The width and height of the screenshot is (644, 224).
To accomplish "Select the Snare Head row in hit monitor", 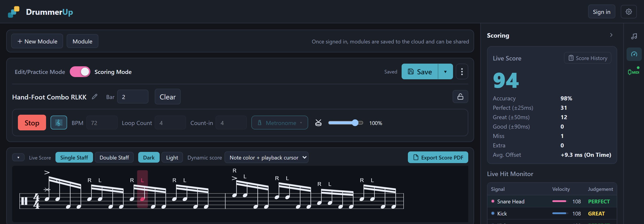I will click(x=552, y=201).
